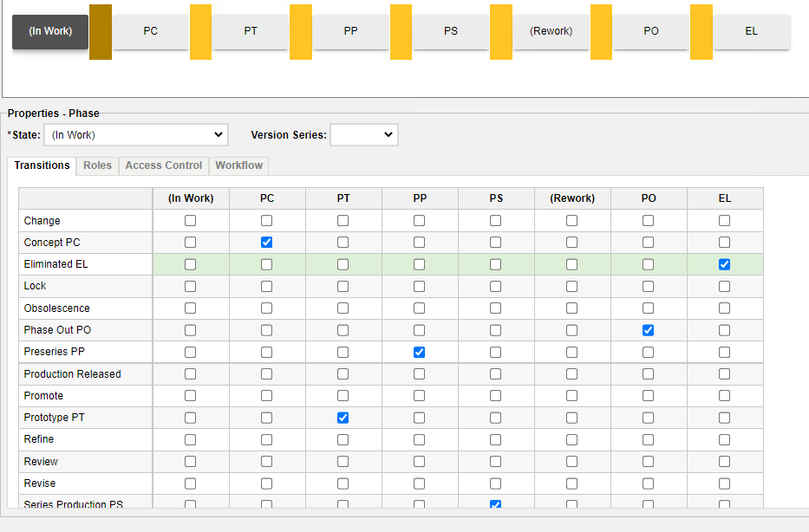Image resolution: width=809 pixels, height=532 pixels.
Task: Select the PC phase node in the workflow diagram
Action: tap(150, 30)
